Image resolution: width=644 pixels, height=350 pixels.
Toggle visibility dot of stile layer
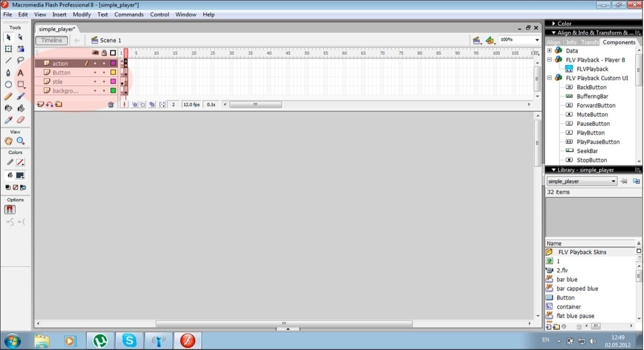(x=95, y=82)
